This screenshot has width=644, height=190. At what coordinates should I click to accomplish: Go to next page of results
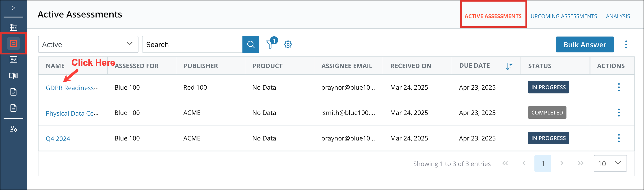click(562, 164)
